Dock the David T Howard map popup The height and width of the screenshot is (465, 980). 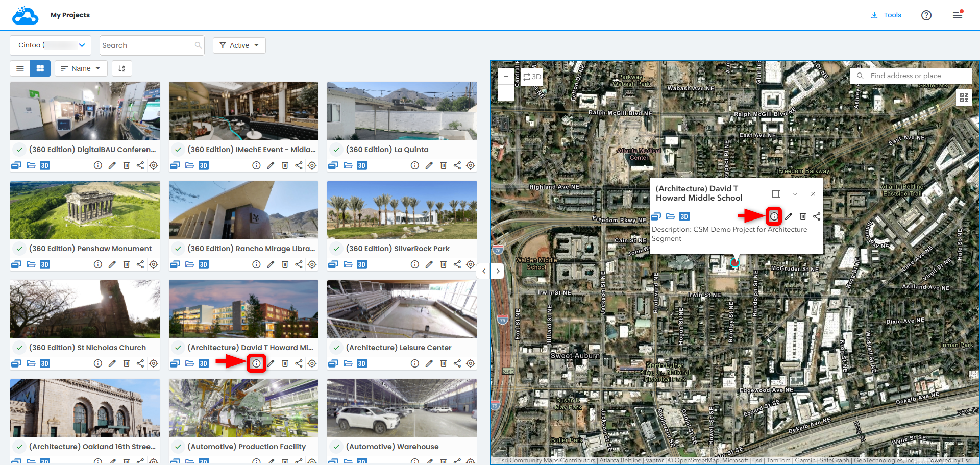tap(776, 194)
